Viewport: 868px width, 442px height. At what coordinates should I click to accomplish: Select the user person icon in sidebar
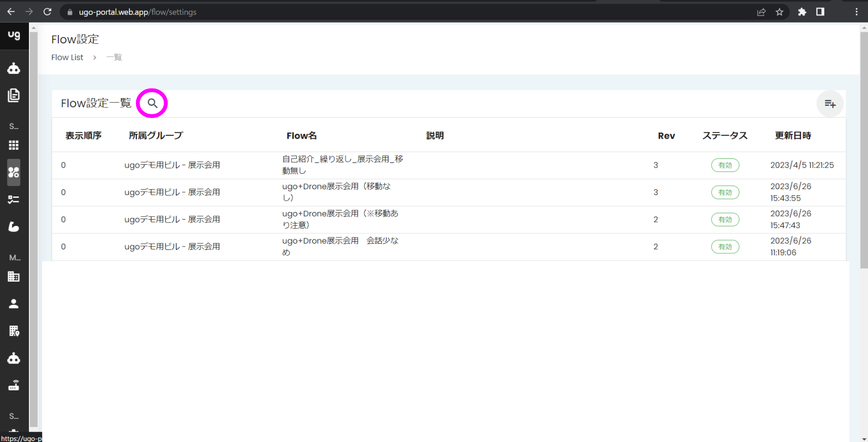pyautogui.click(x=14, y=303)
